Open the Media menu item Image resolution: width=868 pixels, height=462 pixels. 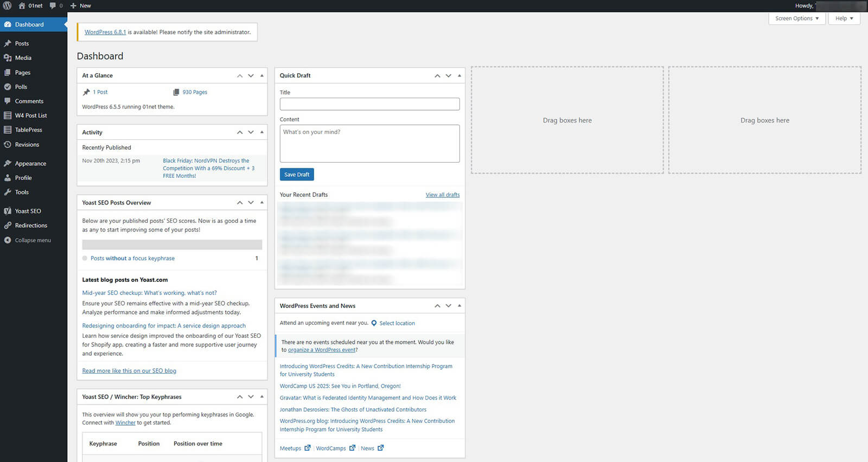point(34,57)
